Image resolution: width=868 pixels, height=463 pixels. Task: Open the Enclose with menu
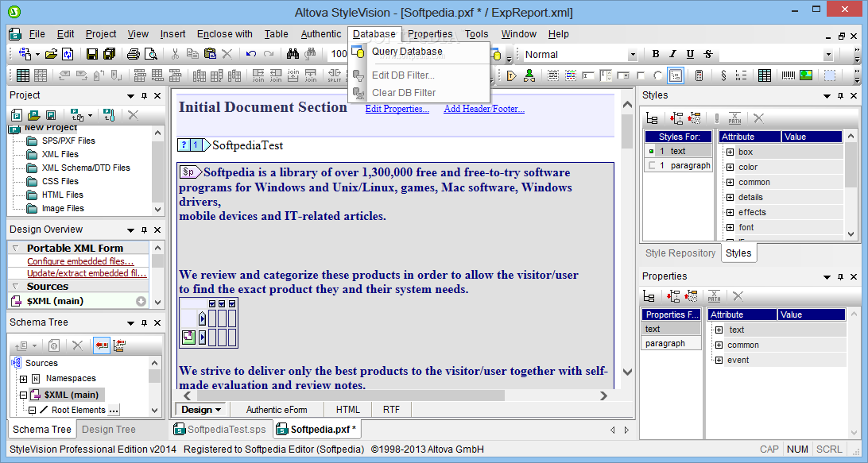224,33
